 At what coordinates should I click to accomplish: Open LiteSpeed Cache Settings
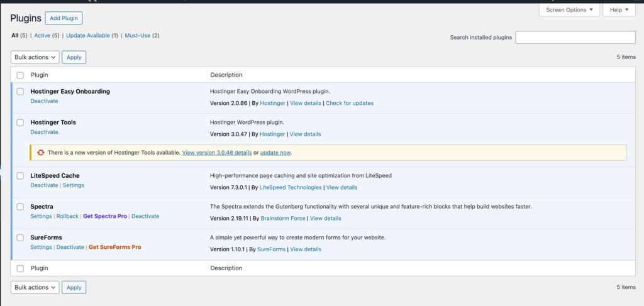[x=73, y=185]
